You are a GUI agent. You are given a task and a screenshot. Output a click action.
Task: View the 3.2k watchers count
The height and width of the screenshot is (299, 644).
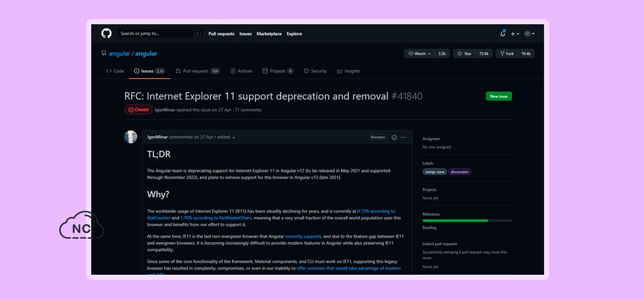pyautogui.click(x=442, y=54)
